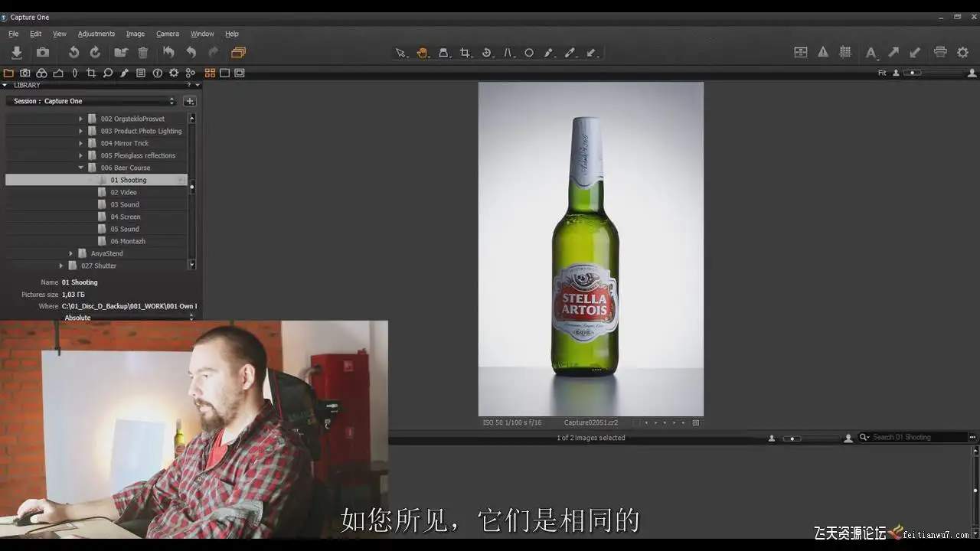Select the Keystone tool

pyautogui.click(x=508, y=53)
